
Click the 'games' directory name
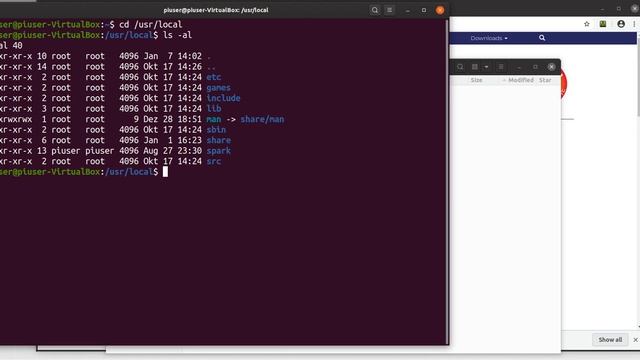click(218, 88)
